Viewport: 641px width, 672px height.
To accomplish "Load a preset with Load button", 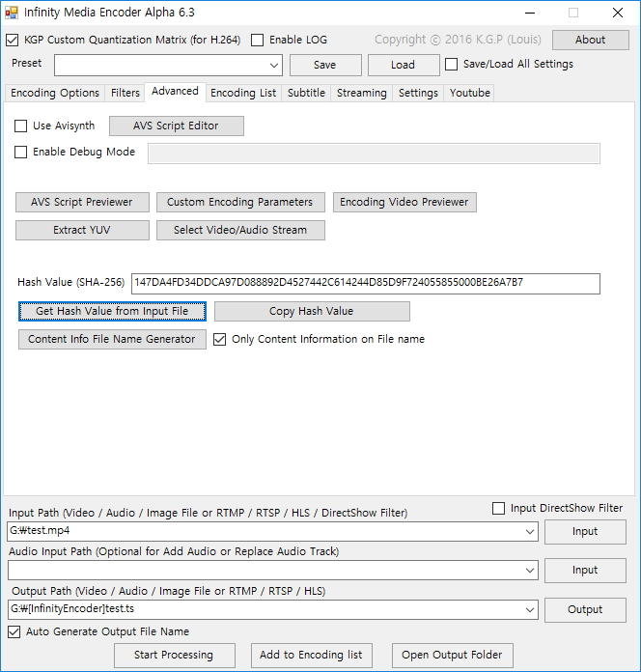I will [x=404, y=65].
